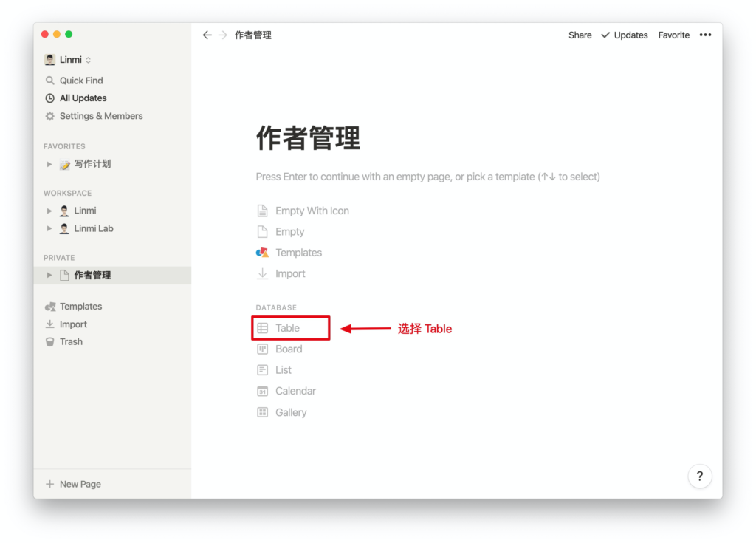Click the Empty With Icon page icon
Screen dimensions: 756x543
click(x=262, y=211)
